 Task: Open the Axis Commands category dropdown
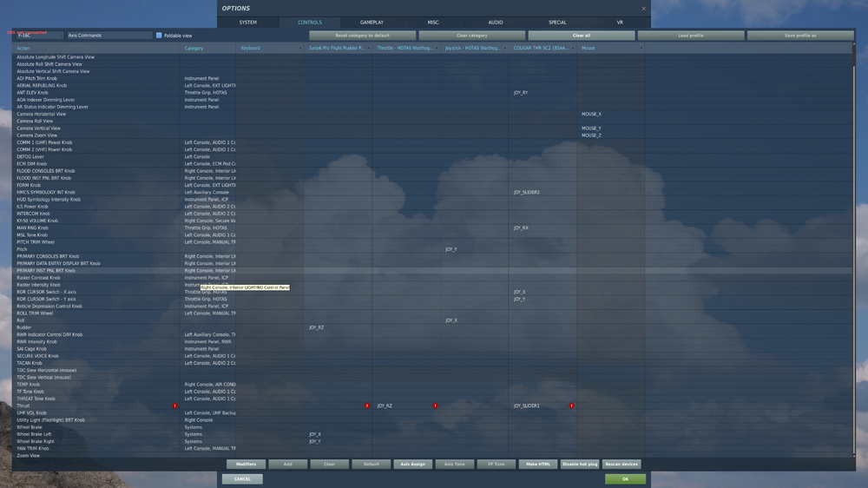click(109, 36)
